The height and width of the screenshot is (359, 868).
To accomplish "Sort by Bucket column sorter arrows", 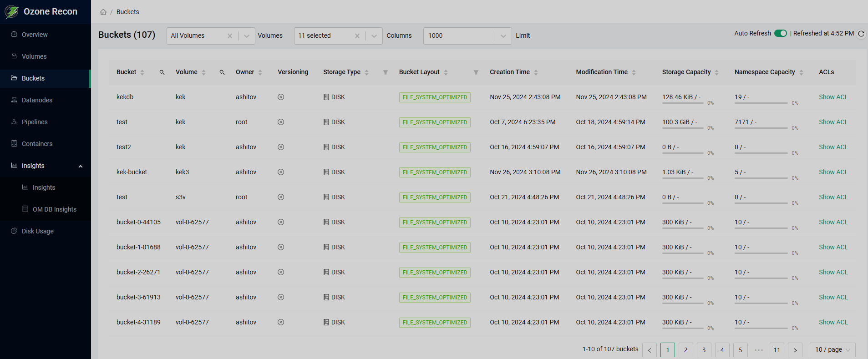I will [x=142, y=72].
